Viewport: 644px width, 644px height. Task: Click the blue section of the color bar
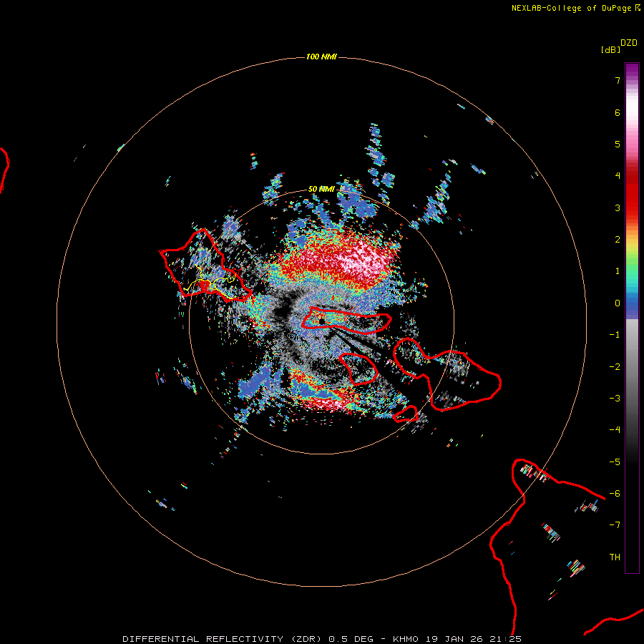coord(632,306)
